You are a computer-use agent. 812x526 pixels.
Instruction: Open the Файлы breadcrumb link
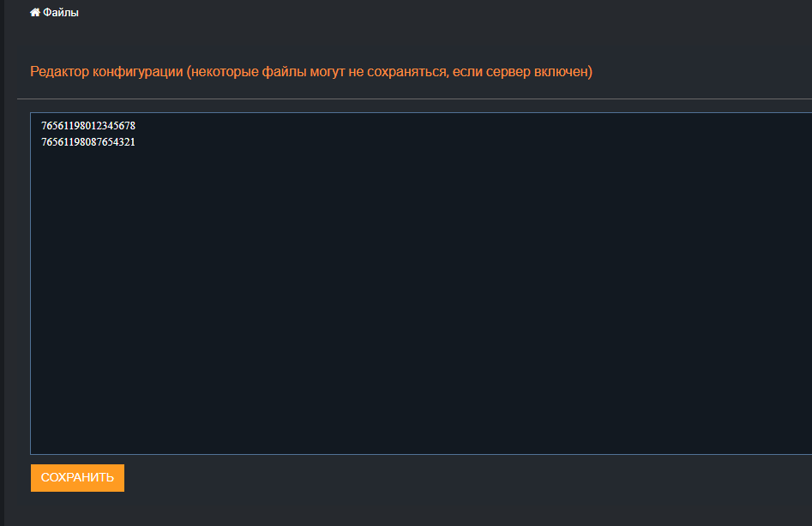coord(60,13)
